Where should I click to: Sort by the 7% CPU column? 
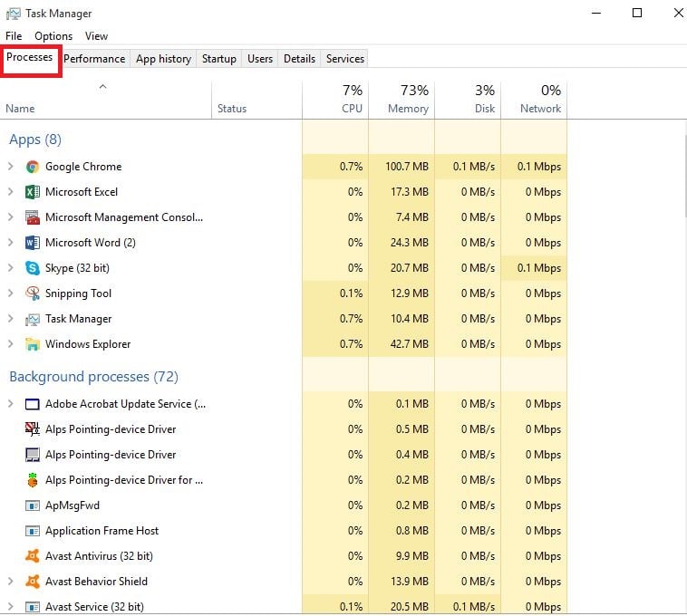click(x=335, y=100)
